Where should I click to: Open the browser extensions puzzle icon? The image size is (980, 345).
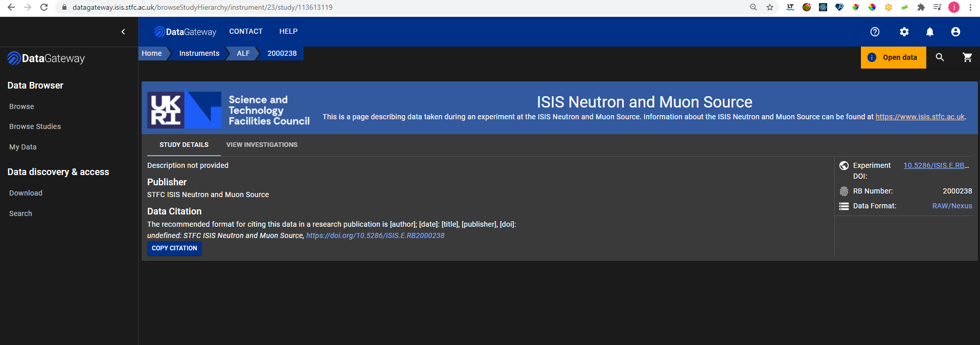921,7
